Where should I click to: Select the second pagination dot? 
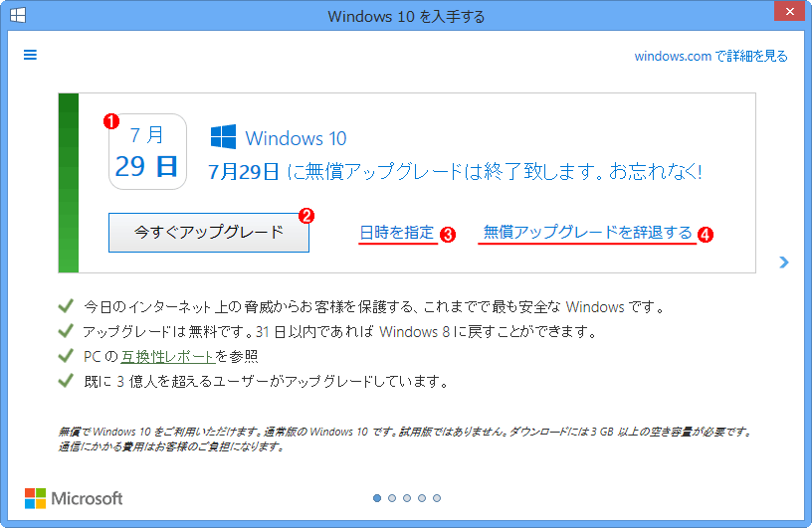tap(392, 498)
